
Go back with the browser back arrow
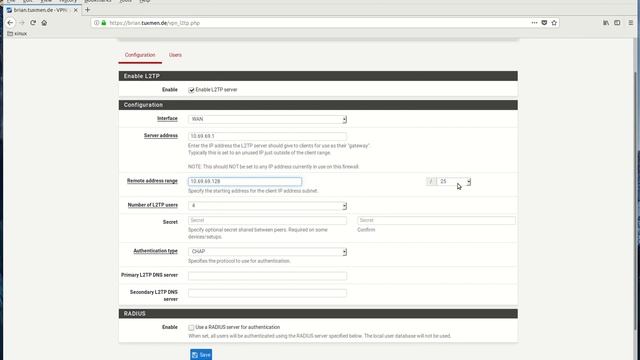coord(10,23)
